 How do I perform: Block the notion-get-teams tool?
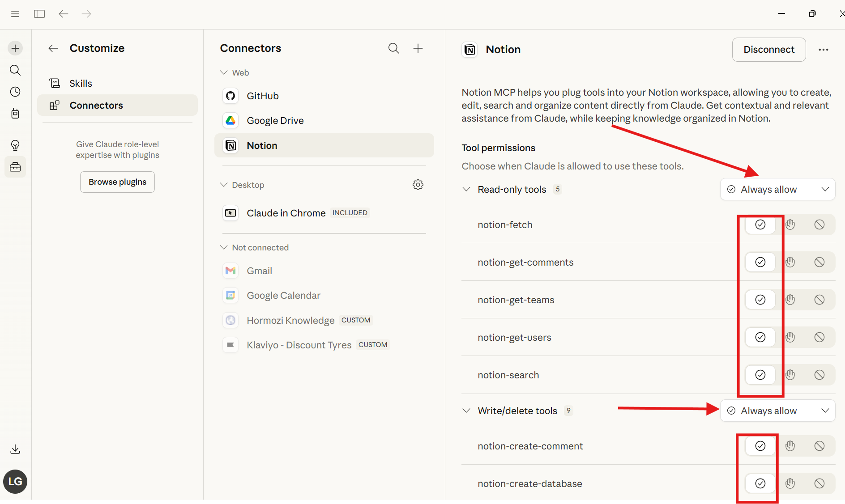point(819,300)
